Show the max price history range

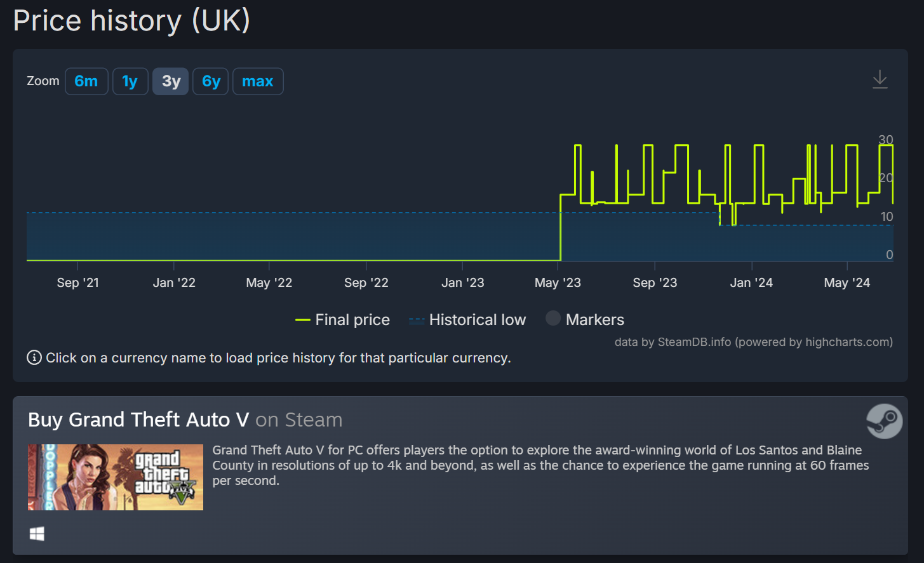258,81
